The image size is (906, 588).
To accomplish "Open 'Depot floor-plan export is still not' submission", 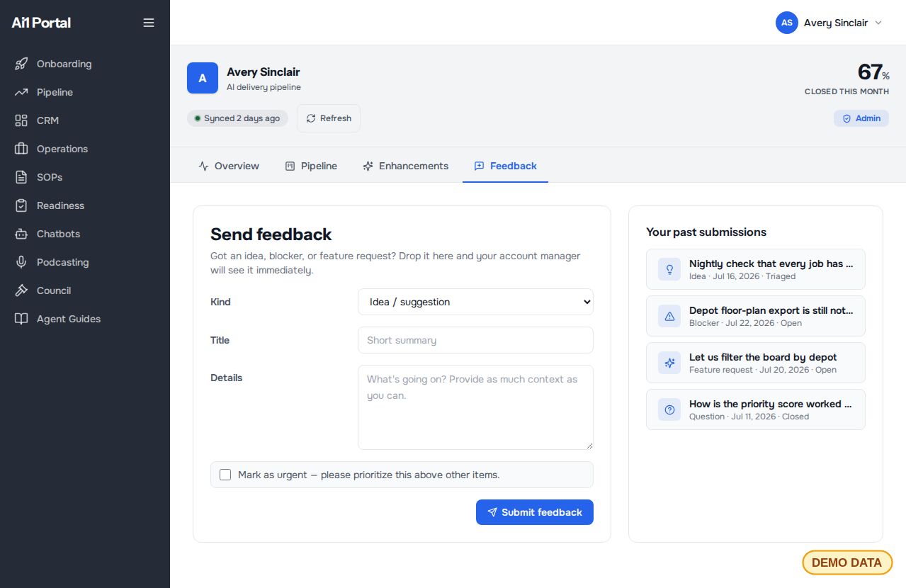I will click(756, 316).
